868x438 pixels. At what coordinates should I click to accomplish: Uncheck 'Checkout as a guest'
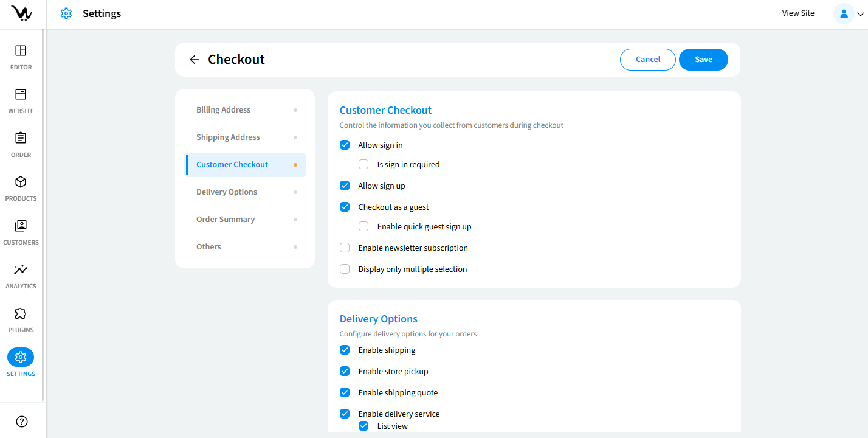click(345, 207)
